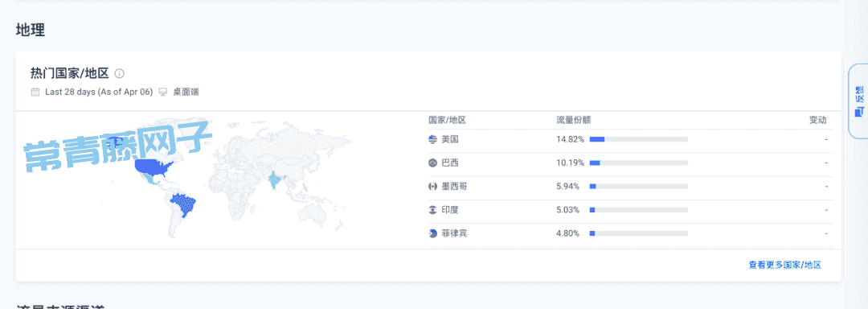Click the 变动 column header
The image size is (868, 309).
(x=818, y=120)
